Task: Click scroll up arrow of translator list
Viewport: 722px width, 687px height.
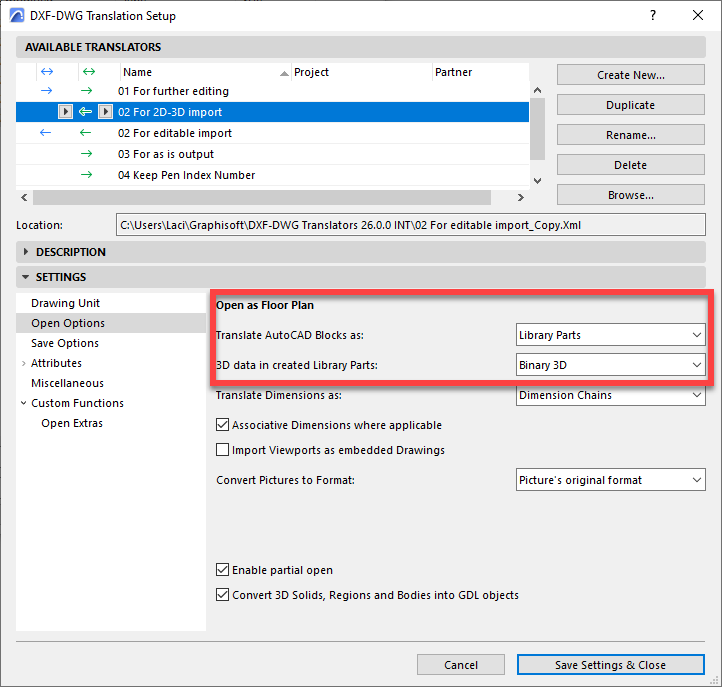Action: coord(537,90)
